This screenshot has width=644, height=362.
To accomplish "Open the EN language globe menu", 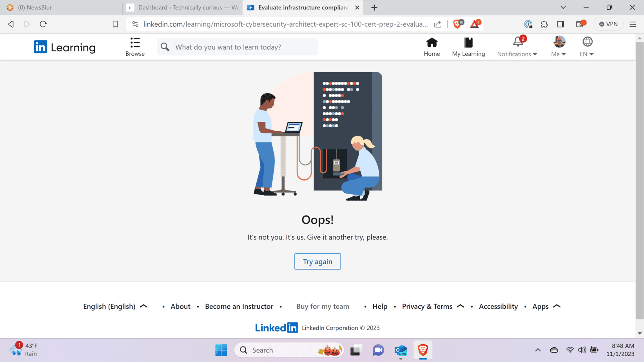I will coord(587,47).
